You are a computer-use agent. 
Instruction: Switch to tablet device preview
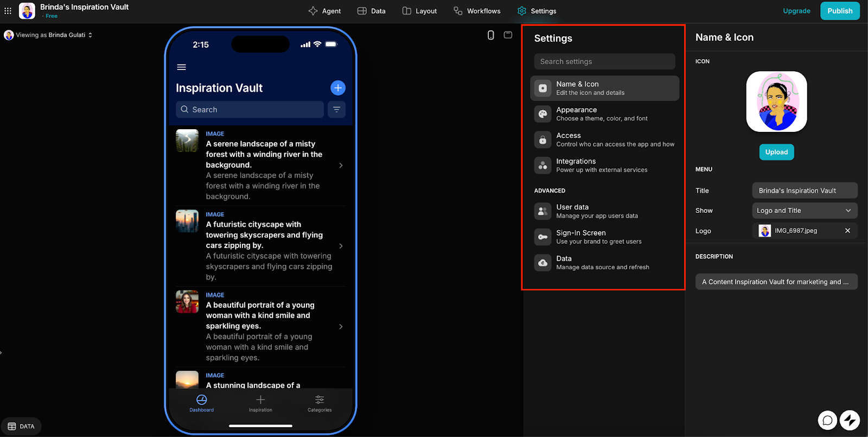pos(508,35)
